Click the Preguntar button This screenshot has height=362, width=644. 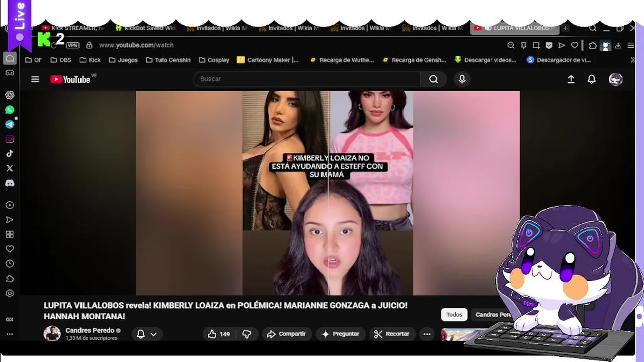(x=341, y=334)
